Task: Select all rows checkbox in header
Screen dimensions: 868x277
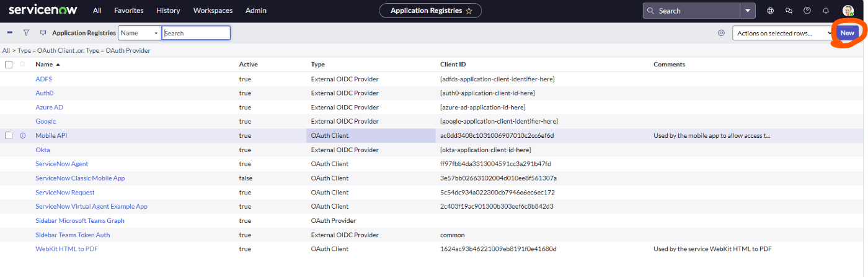Action: click(x=9, y=65)
